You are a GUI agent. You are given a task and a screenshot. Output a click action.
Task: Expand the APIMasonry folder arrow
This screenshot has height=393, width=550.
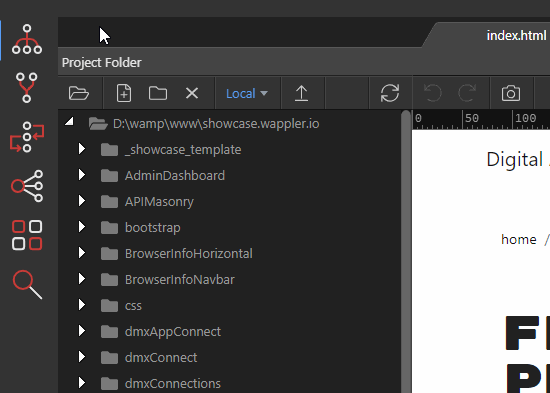(82, 201)
